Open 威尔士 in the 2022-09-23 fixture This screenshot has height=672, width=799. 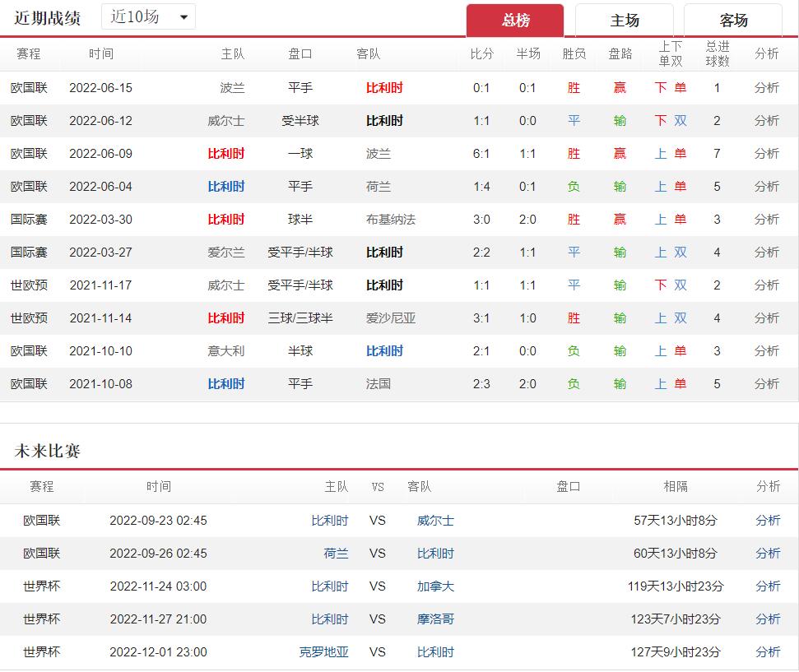(x=435, y=520)
